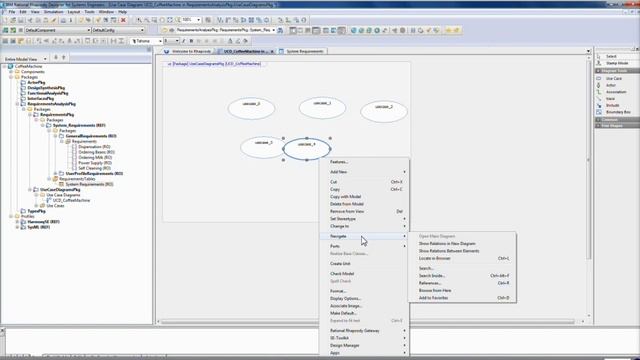Screen dimensions: 640x360
Task: Select the usecase_0 ellipse on diagram
Action: [251, 109]
